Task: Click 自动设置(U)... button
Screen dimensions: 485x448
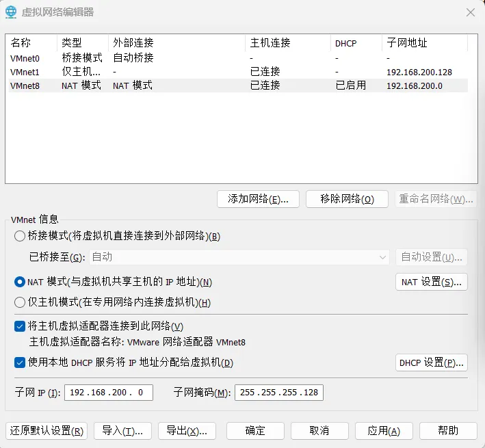Action: click(432, 257)
